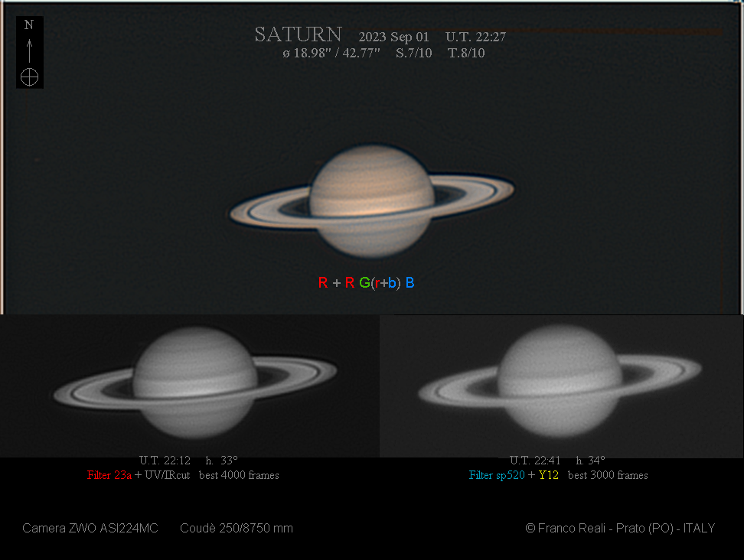Click the date '2023 Sep 01'
This screenshot has height=560, width=744.
pyautogui.click(x=393, y=37)
